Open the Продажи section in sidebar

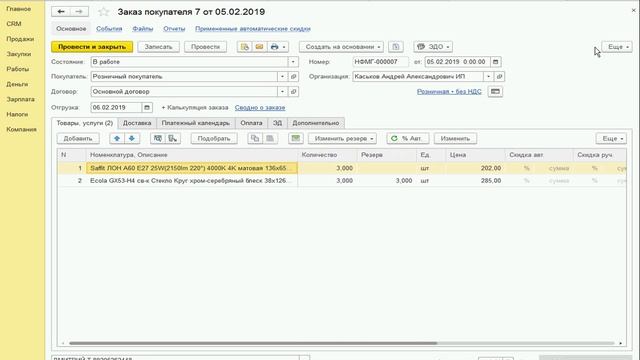[20, 39]
